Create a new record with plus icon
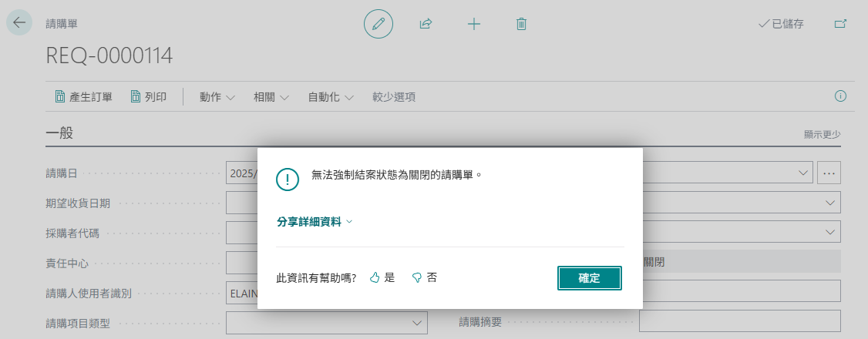The height and width of the screenshot is (339, 868). [474, 24]
